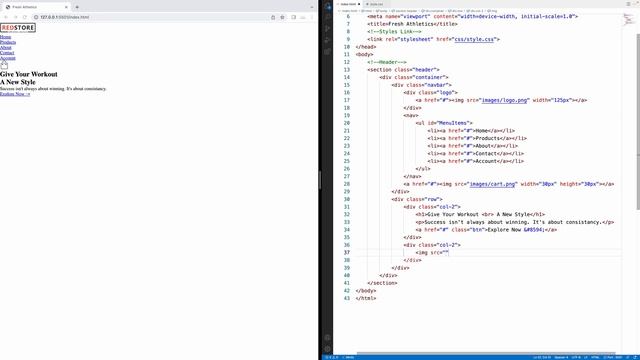Click the images/logo.png path in code
The image size is (640, 360).
[x=504, y=100]
